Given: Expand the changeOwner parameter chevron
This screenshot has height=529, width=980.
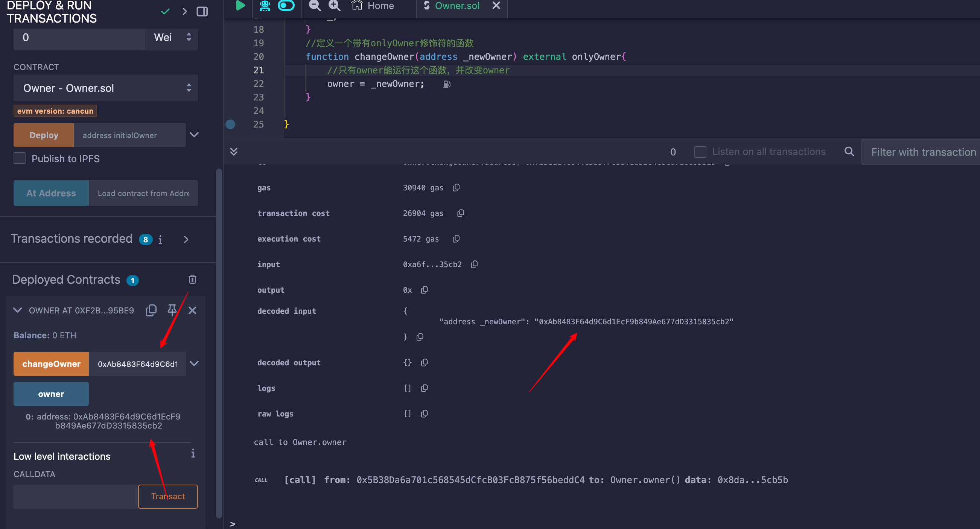Looking at the screenshot, I should [195, 363].
